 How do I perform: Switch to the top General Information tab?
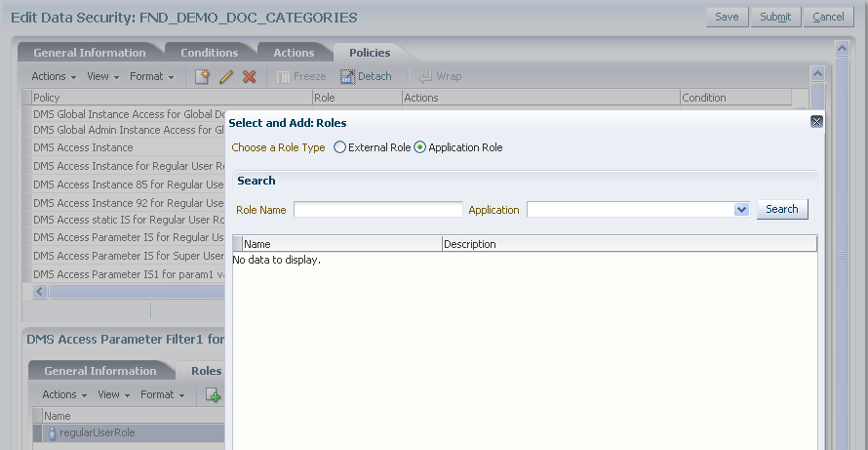[x=90, y=53]
